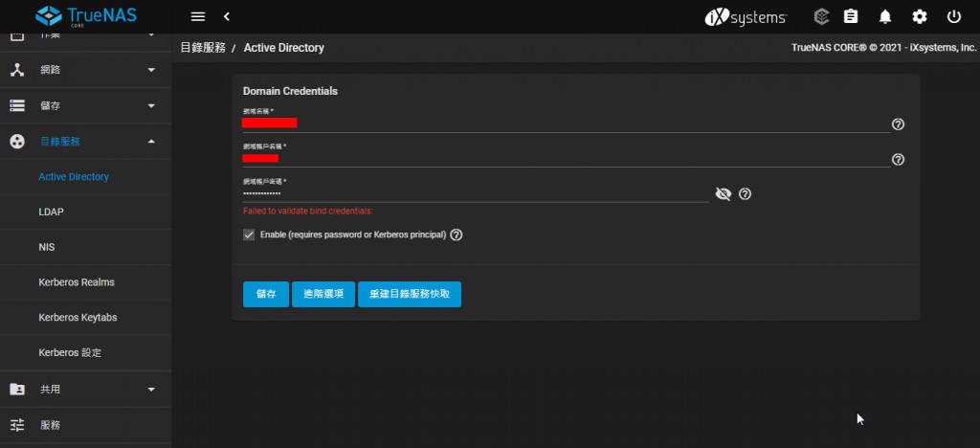Expand the 儲存 menu arrow
980x448 pixels.
click(x=151, y=105)
